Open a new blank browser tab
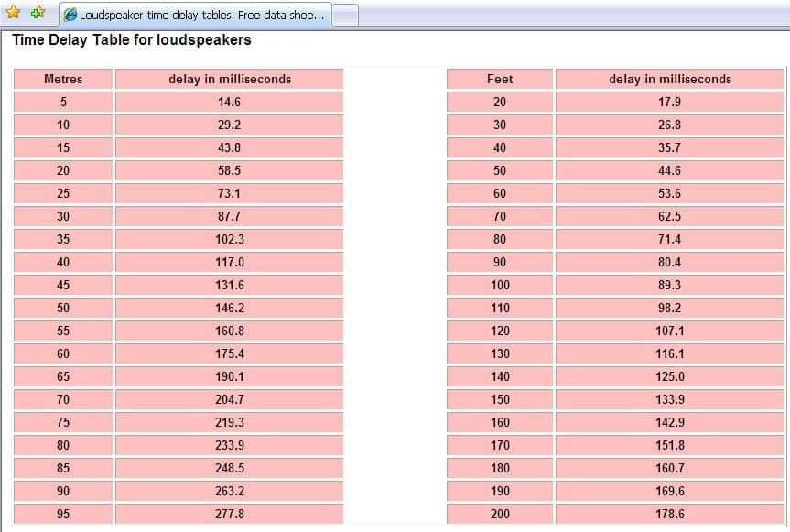This screenshot has width=790, height=532. coord(346,16)
